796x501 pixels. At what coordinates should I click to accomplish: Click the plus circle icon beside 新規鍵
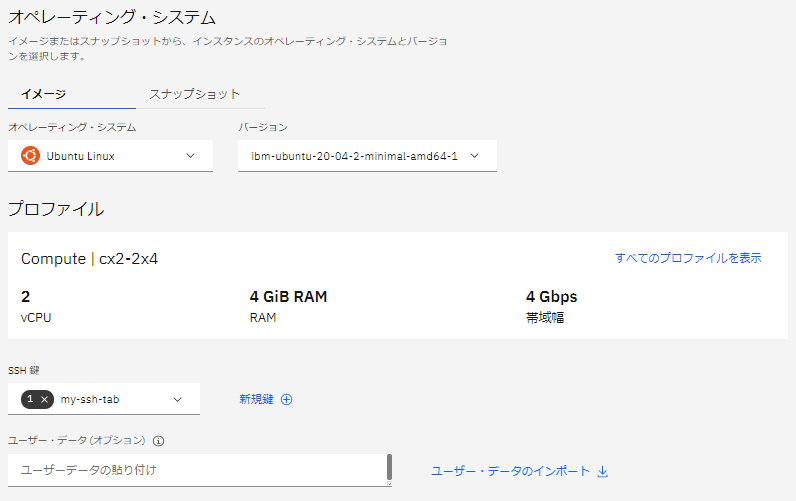coord(286,399)
